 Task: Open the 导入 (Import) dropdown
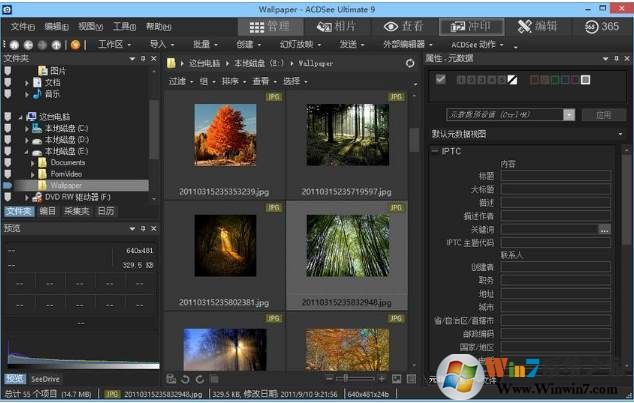pyautogui.click(x=162, y=44)
